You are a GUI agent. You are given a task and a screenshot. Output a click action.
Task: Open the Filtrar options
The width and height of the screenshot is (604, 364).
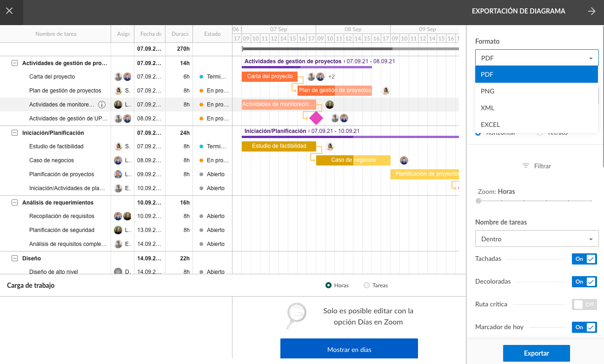click(537, 166)
